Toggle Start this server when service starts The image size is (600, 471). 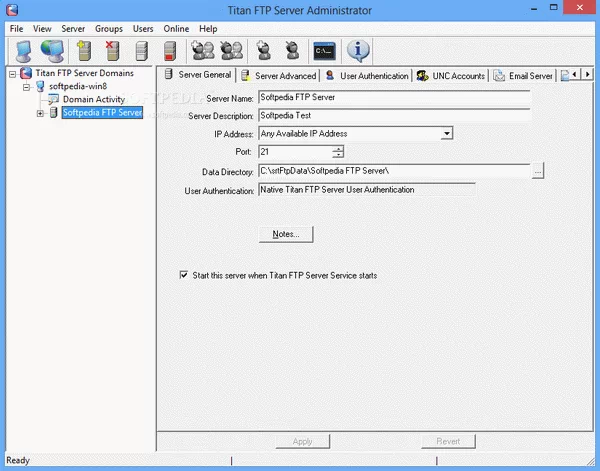tap(183, 274)
